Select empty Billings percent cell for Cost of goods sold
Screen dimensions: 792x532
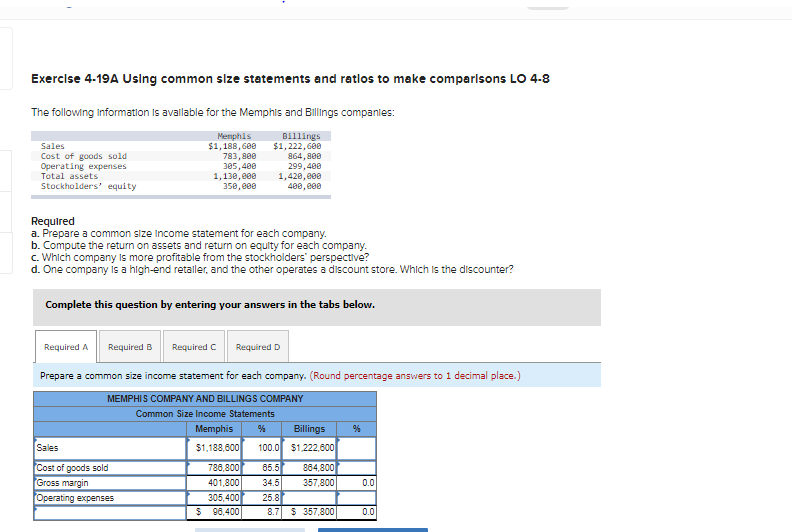[357, 468]
